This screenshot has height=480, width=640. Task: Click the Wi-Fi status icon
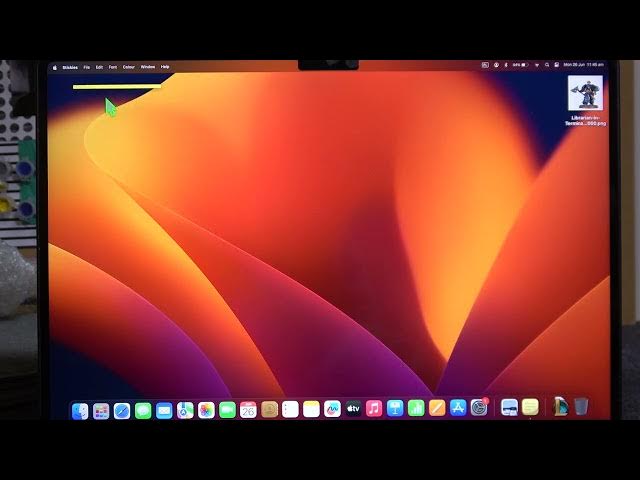(x=537, y=65)
